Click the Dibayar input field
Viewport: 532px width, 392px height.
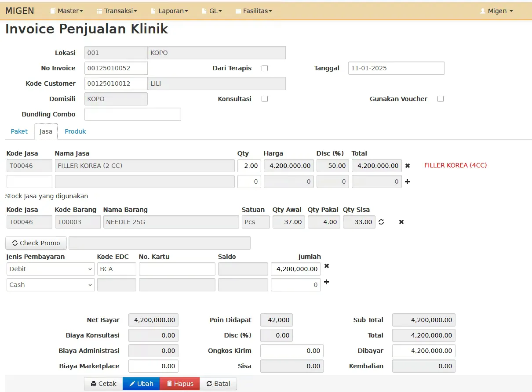click(x=424, y=351)
